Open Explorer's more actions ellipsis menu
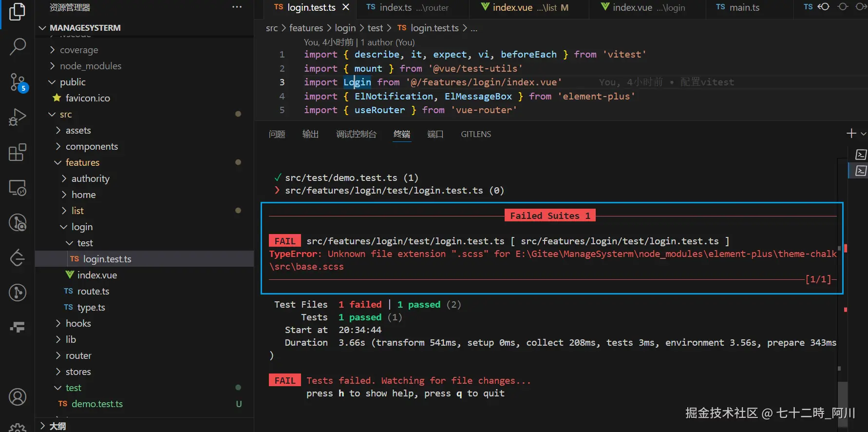 [x=237, y=7]
